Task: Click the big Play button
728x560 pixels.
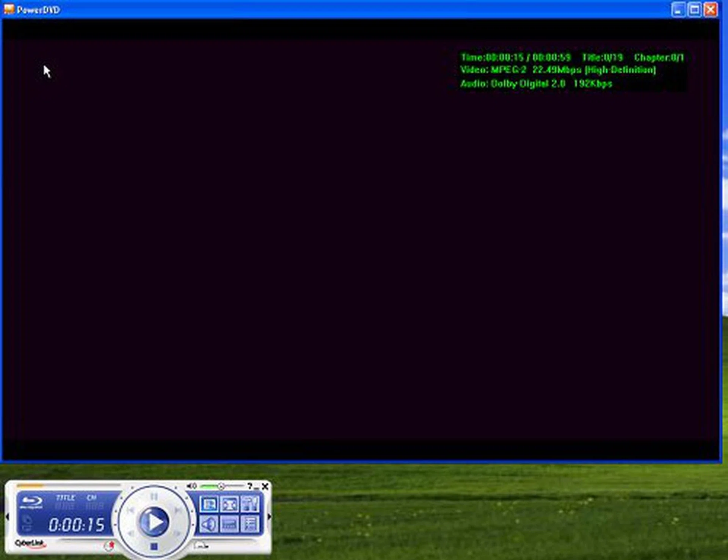Action: coord(154,522)
